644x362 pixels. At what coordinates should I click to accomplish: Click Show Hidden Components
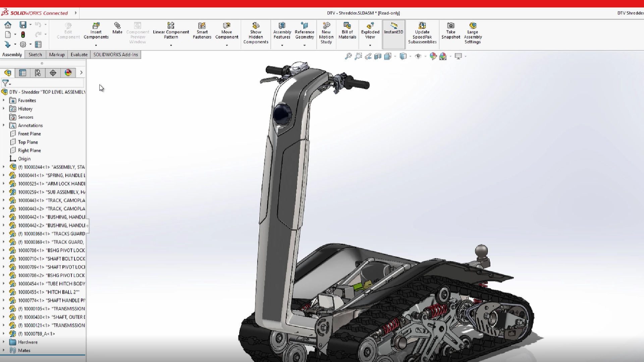coord(256,33)
